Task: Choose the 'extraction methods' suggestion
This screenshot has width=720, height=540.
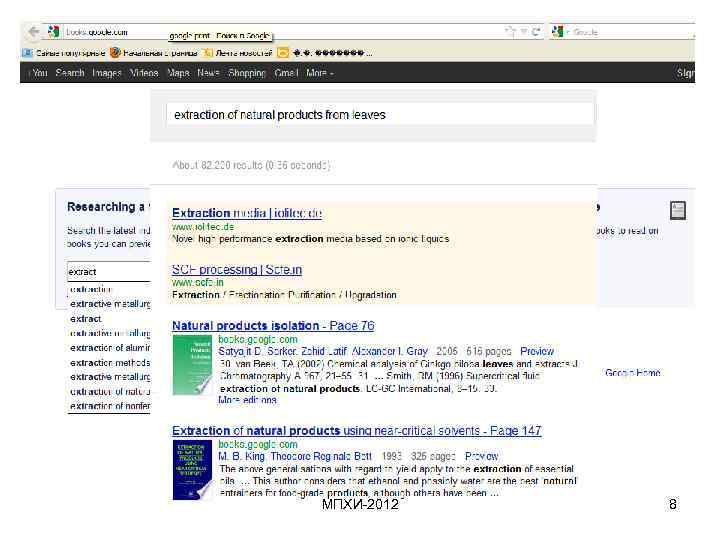Action: click(110, 363)
